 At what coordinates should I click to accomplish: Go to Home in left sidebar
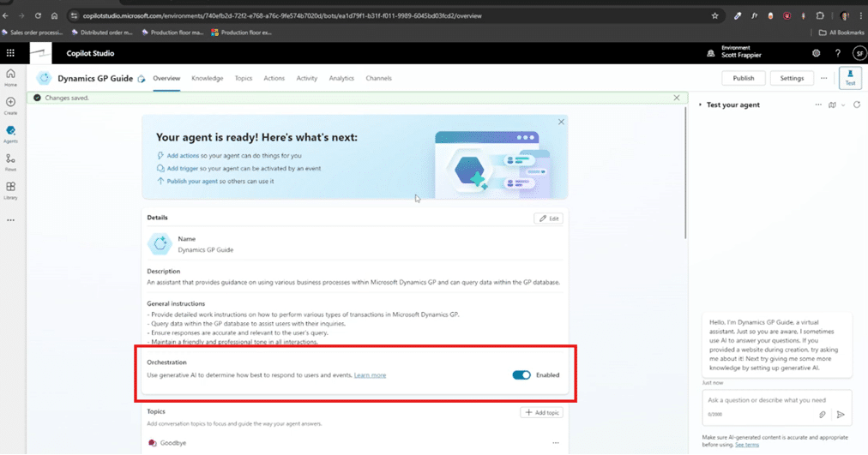[x=10, y=77]
